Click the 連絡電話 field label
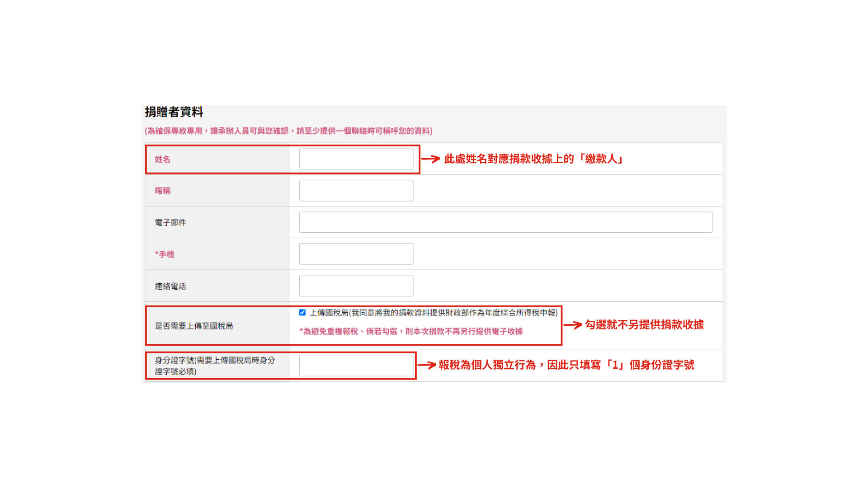868x488 pixels. point(170,286)
